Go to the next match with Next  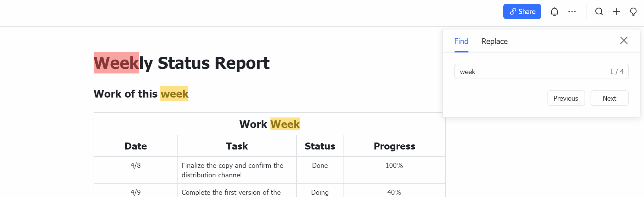(x=609, y=98)
